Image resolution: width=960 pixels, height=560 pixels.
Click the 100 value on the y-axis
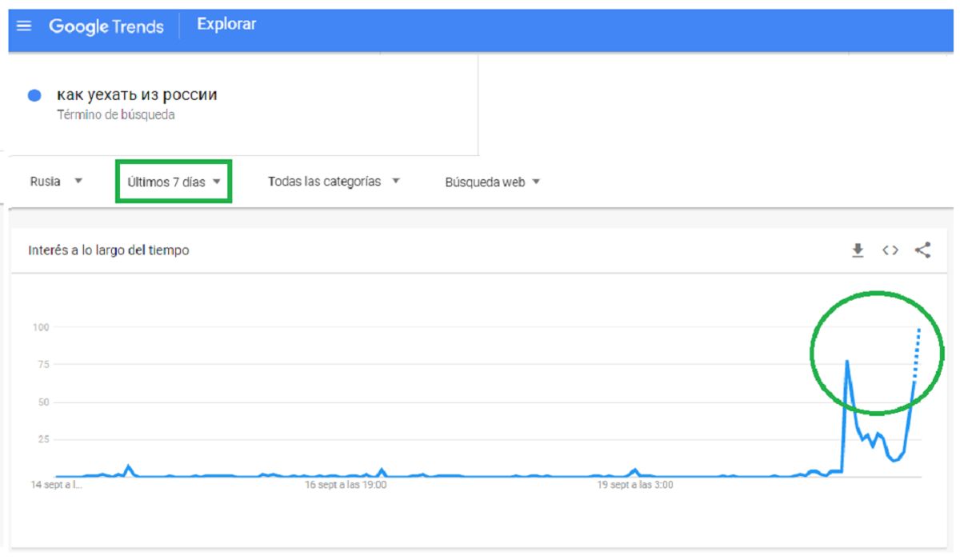41,326
